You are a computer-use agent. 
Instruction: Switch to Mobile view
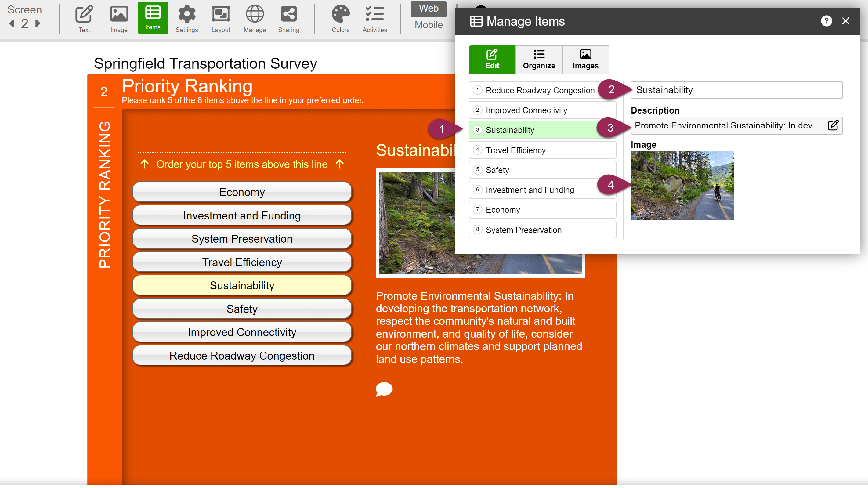click(428, 25)
